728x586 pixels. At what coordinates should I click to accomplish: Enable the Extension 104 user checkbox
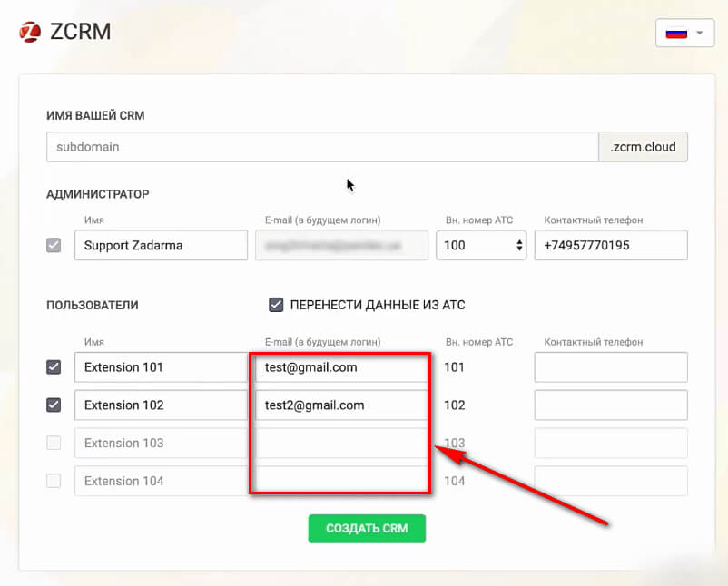(54, 481)
